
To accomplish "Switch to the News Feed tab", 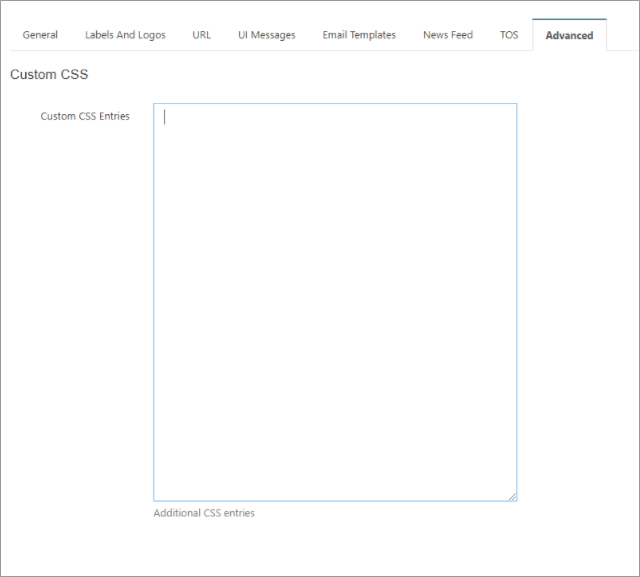I will (447, 35).
